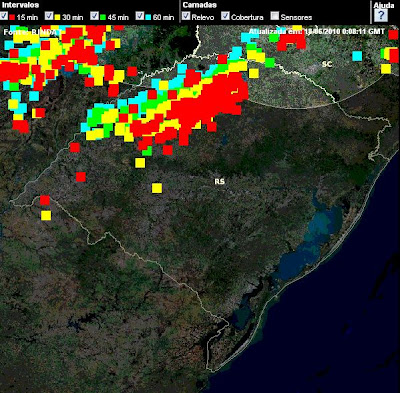Image resolution: width=400 pixels, height=393 pixels.
Task: Click the cyan 60 min legend swatch
Action: [x=148, y=17]
